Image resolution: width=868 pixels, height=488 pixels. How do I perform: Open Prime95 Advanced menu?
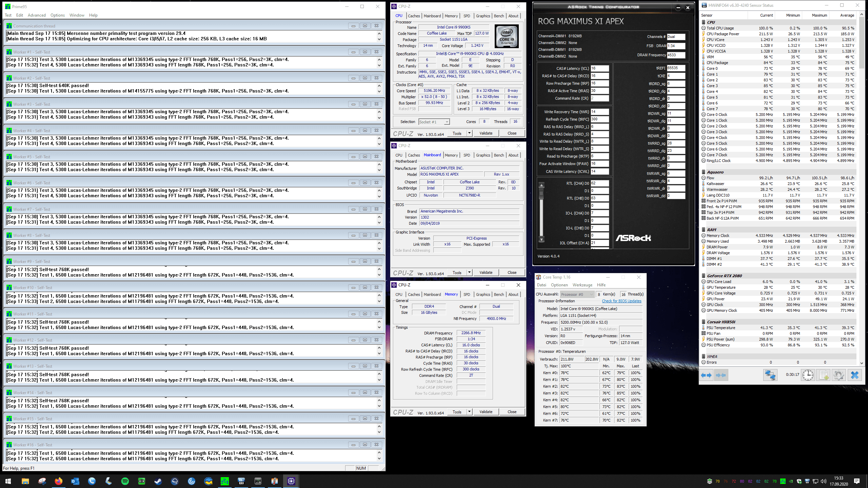coord(37,15)
